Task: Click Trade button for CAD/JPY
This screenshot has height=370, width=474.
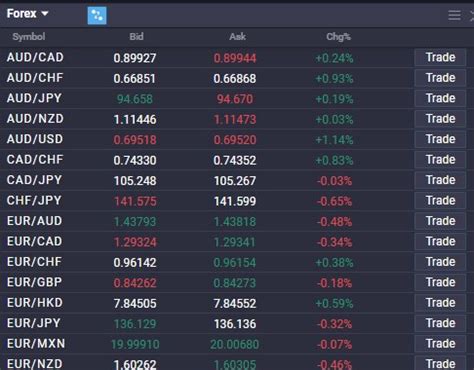Action: click(440, 180)
